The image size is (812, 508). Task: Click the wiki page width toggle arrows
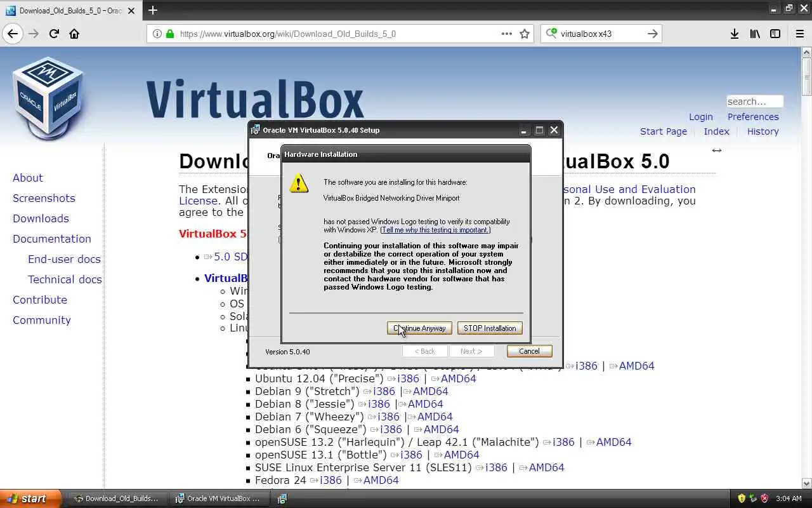click(x=717, y=150)
